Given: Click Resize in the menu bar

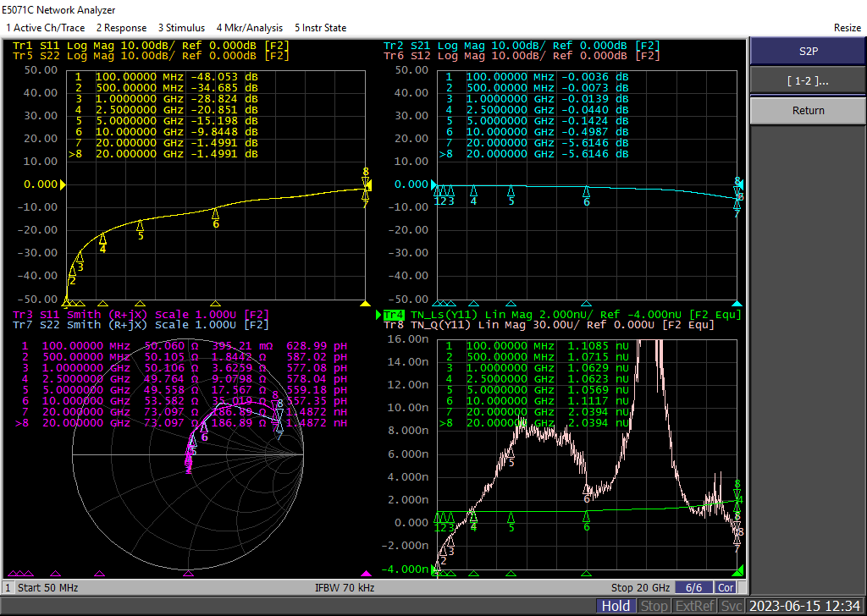Looking at the screenshot, I should [847, 28].
